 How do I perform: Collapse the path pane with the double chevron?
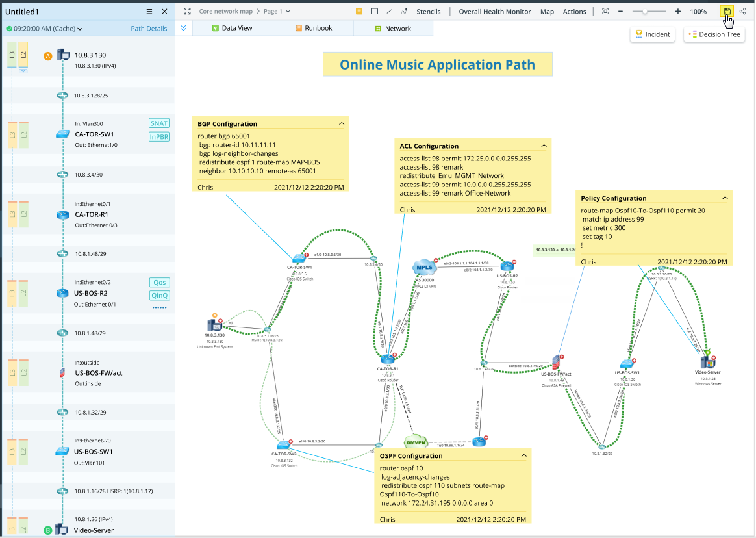[184, 28]
